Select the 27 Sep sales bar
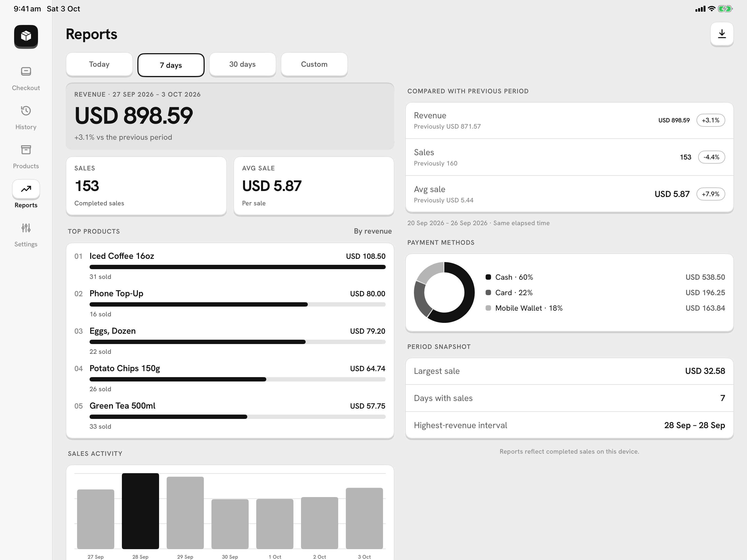Image resolution: width=747 pixels, height=560 pixels. [x=96, y=519]
